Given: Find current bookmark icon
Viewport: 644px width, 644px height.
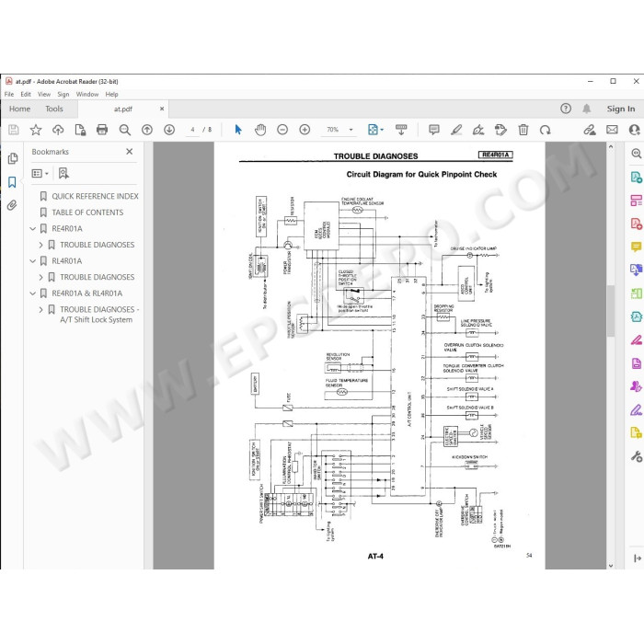Looking at the screenshot, I should (63, 173).
